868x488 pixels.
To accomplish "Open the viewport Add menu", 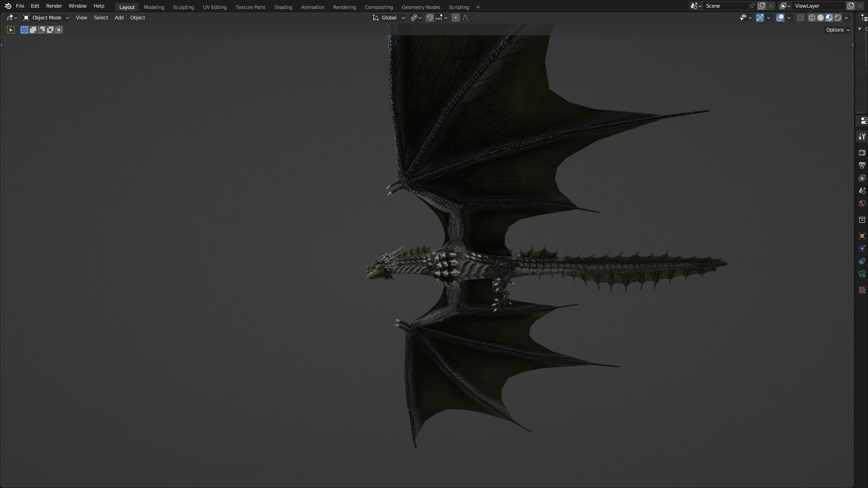I will click(119, 18).
